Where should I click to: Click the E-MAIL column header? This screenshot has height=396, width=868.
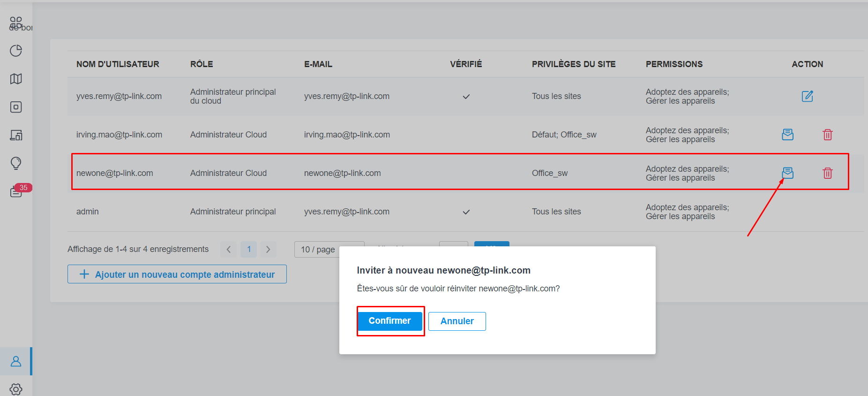pos(318,64)
